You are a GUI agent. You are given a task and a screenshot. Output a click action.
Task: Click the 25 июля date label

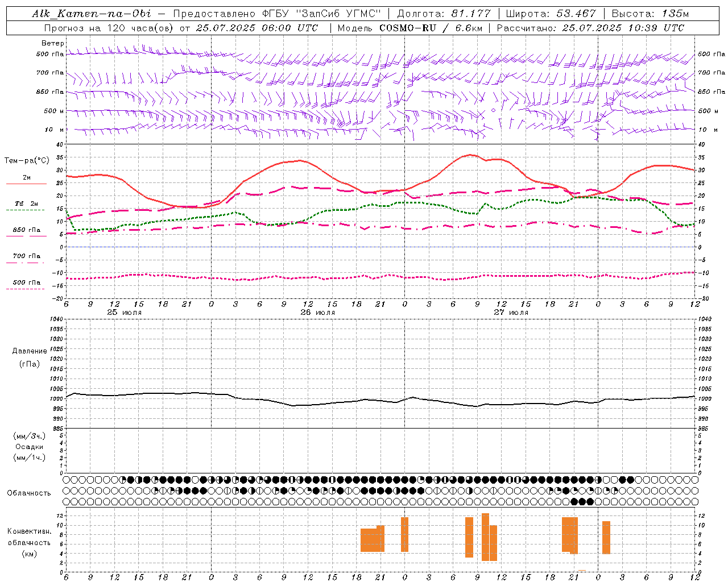coord(125,312)
